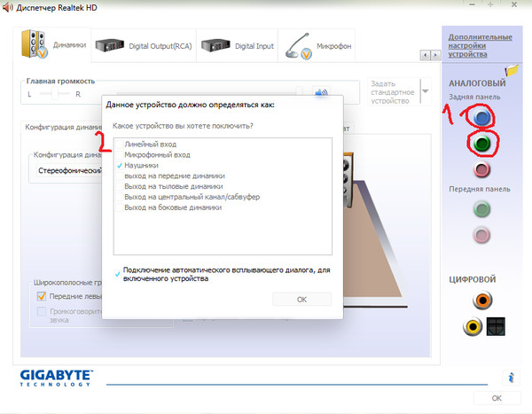This screenshot has width=532, height=414.
Task: Open the Динамики speakers tab
Action: 53,45
